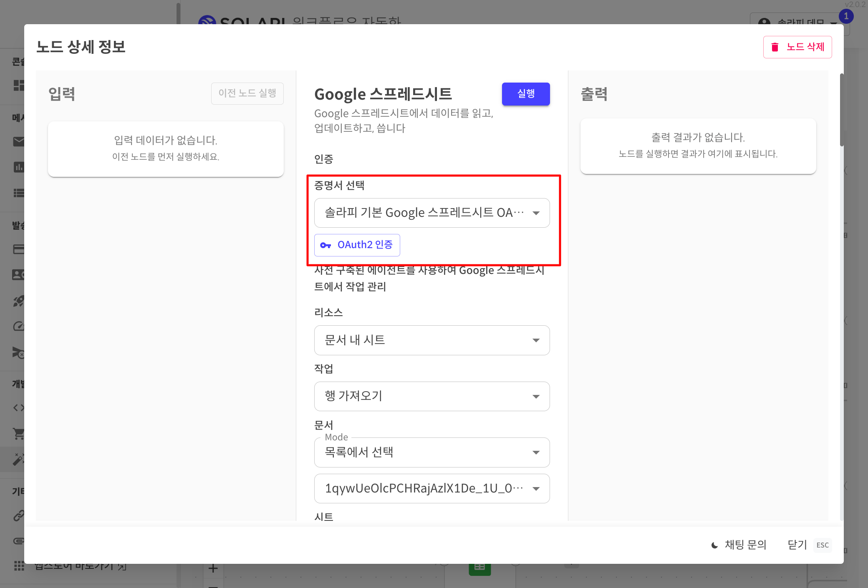
Task: Click the mail envelope icon in sidebar
Action: tap(18, 142)
